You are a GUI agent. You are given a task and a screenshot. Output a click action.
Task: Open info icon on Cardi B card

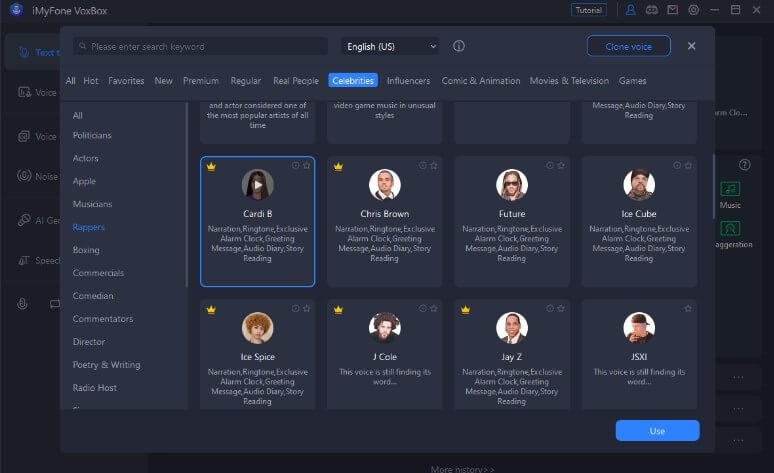click(x=295, y=165)
